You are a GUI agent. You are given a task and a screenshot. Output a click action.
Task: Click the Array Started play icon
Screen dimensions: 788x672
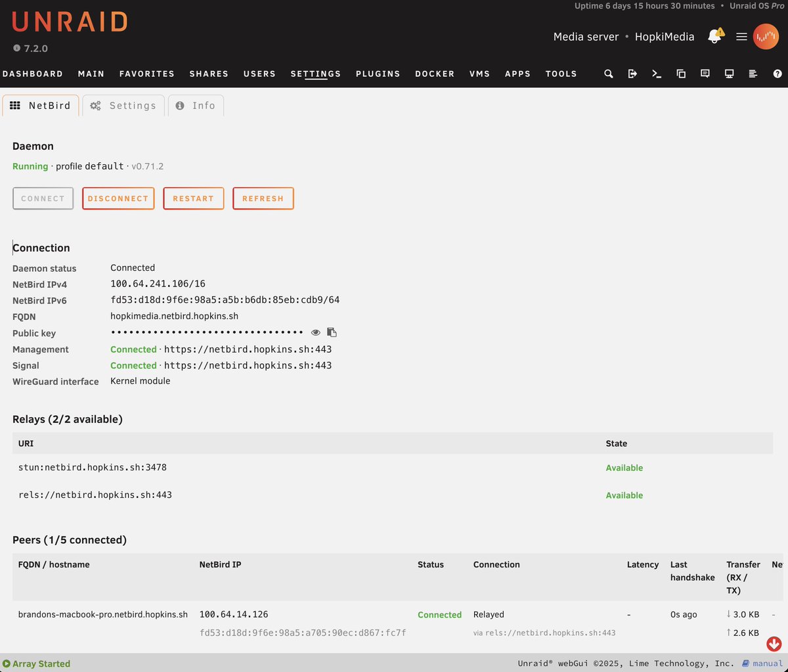click(7, 663)
